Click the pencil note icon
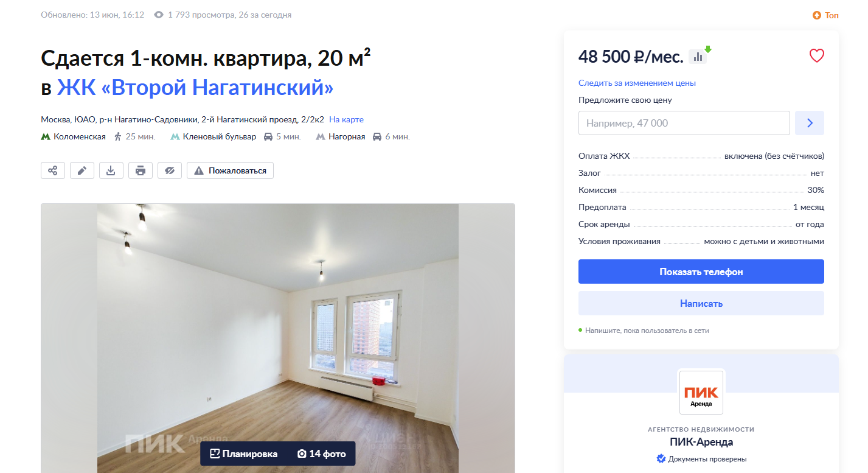Viewport: 868px width, 473px height. coord(82,170)
